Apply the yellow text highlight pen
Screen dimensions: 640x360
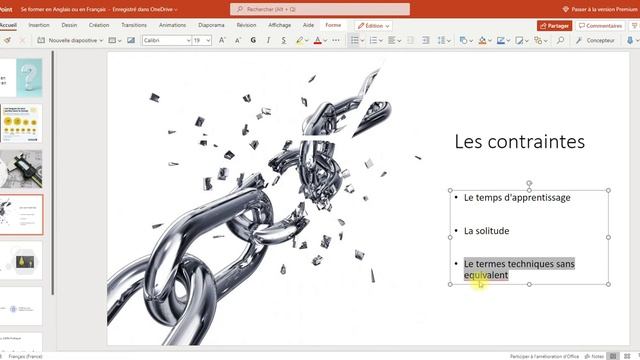coord(300,40)
